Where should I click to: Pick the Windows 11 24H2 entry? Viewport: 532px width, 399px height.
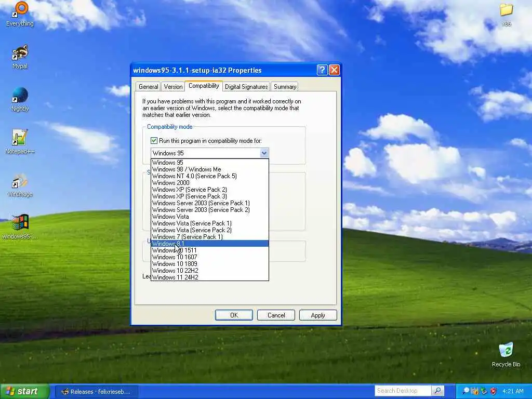pyautogui.click(x=210, y=277)
